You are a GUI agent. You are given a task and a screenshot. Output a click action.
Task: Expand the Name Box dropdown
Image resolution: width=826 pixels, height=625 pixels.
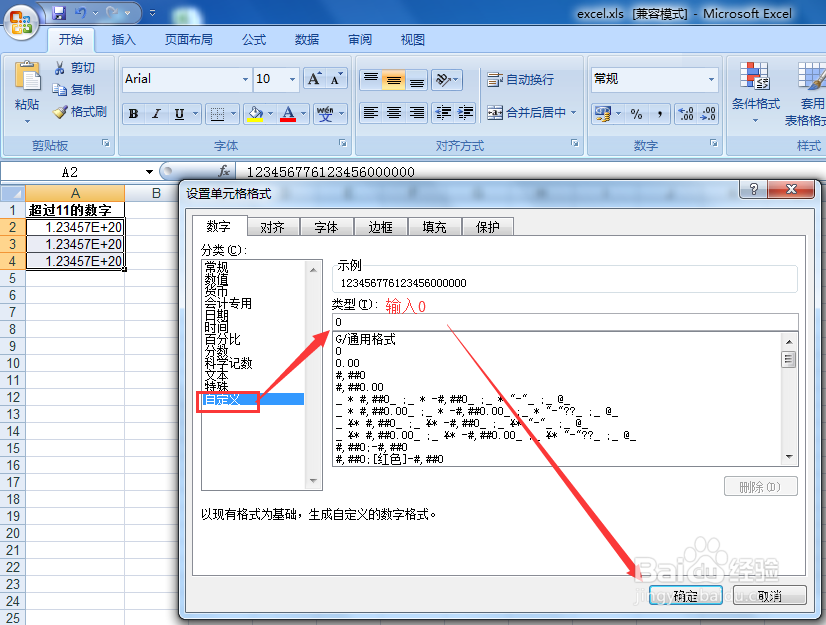coord(149,172)
